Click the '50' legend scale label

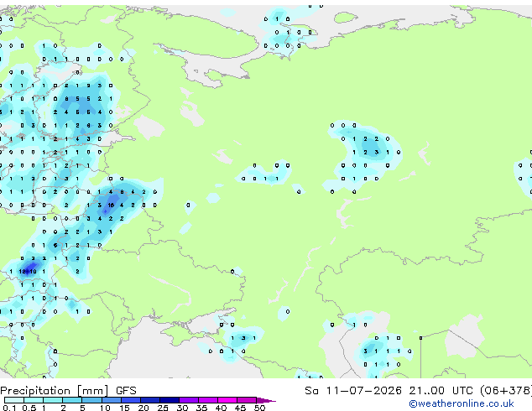coord(260,408)
